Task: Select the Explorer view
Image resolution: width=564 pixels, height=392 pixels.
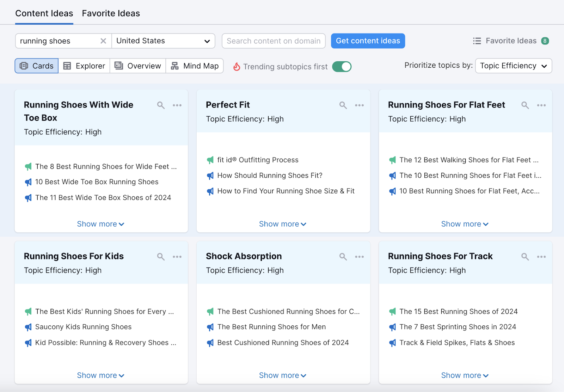Action: pyautogui.click(x=84, y=66)
